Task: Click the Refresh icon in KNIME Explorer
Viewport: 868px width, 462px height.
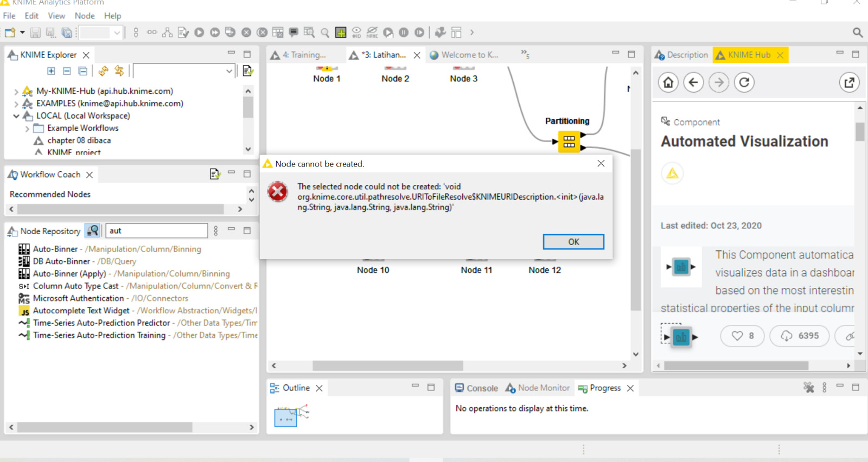Action: click(x=103, y=71)
